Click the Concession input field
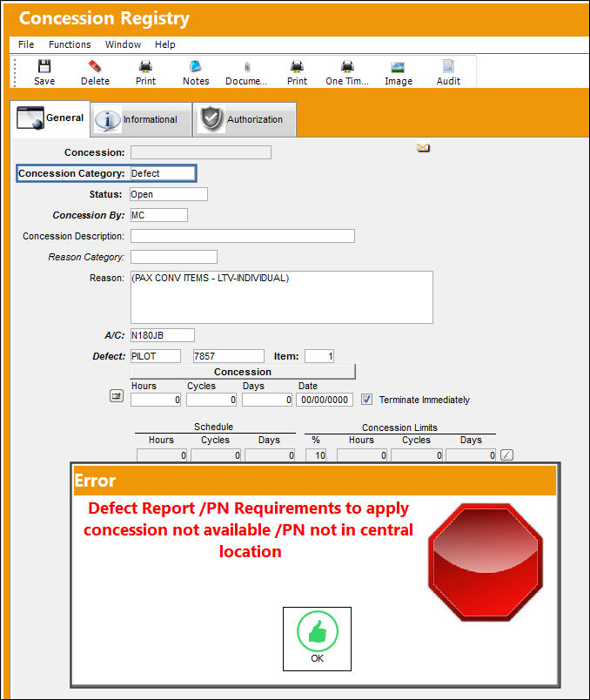590x700 pixels. (201, 152)
